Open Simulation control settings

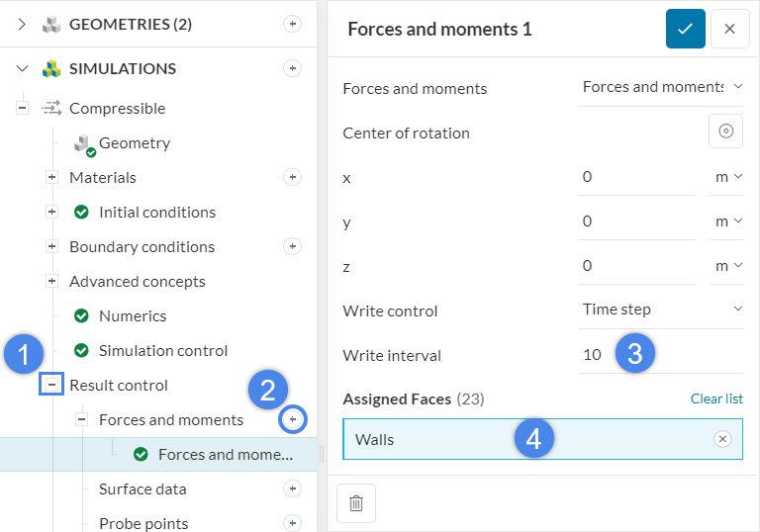tap(162, 350)
